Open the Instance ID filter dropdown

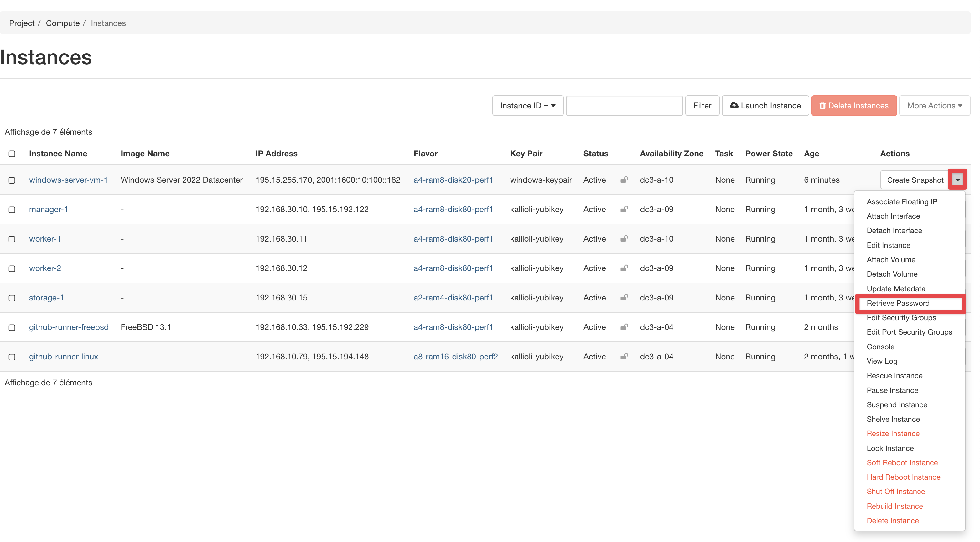[527, 106]
